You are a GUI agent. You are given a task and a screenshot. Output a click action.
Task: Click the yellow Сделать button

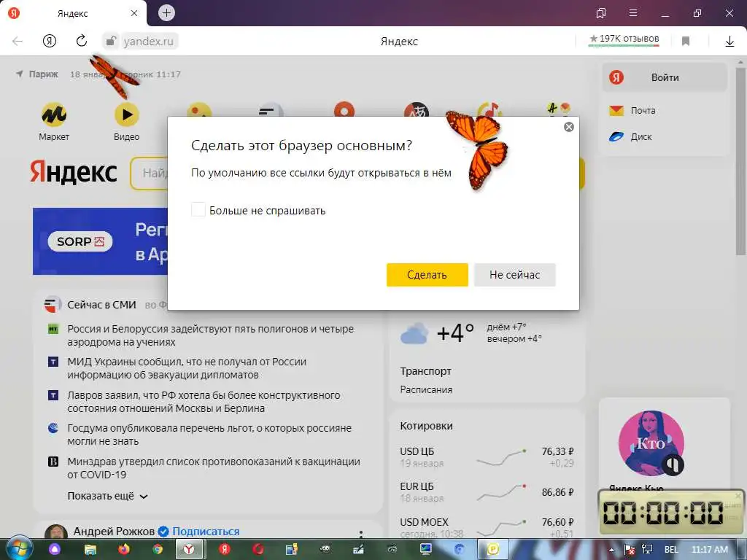coord(427,275)
